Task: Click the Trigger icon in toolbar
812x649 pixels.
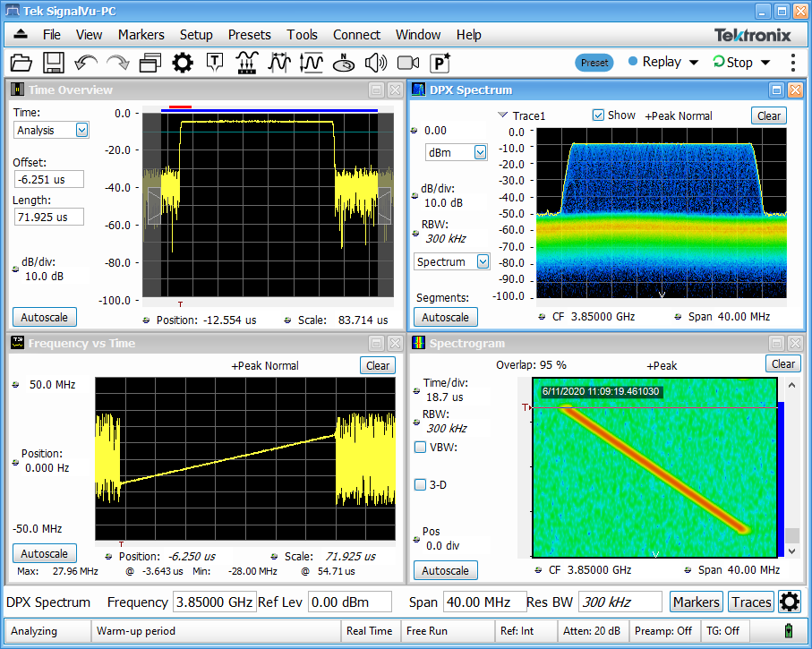Action: [215, 63]
